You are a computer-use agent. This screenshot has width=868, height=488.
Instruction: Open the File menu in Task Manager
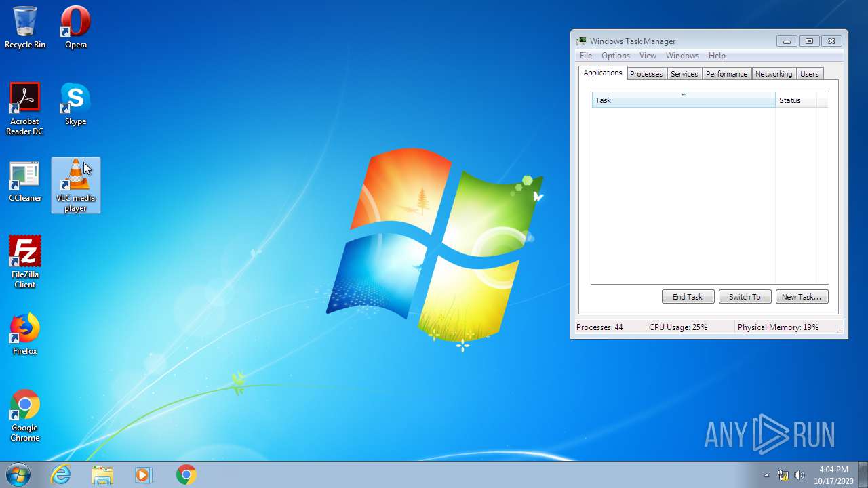coord(586,56)
